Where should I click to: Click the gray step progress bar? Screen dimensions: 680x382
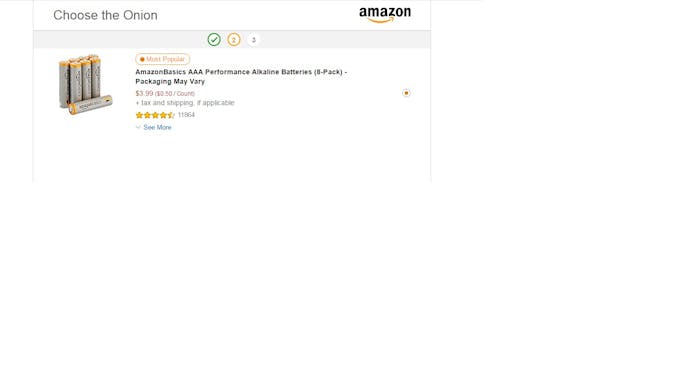pyautogui.click(x=232, y=39)
